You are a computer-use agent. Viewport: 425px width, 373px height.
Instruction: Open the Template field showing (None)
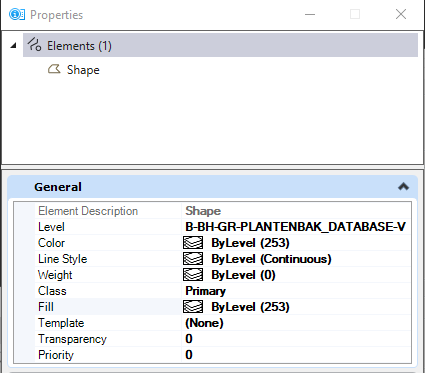pos(296,323)
